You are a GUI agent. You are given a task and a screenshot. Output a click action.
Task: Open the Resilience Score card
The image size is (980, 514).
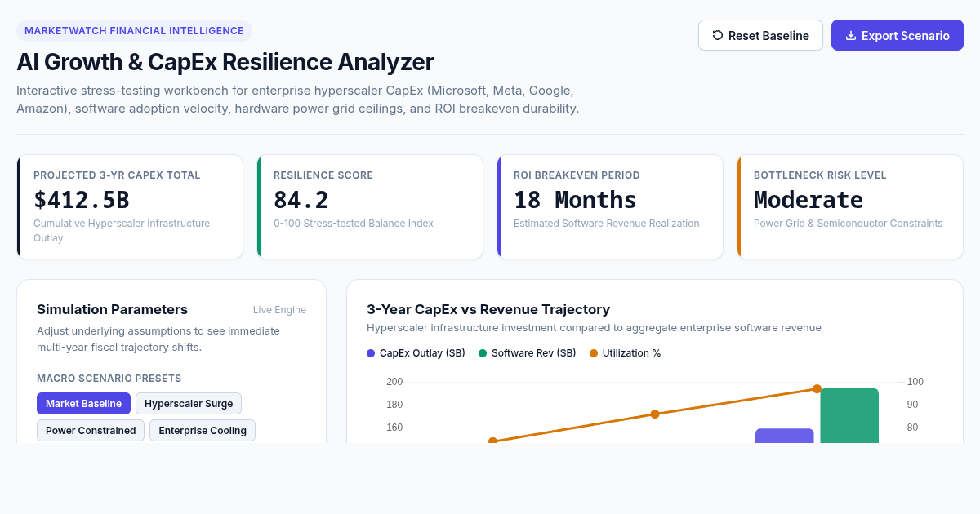point(370,207)
